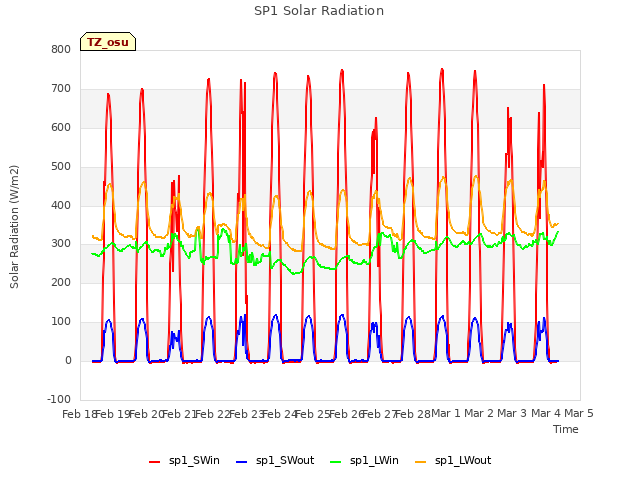The height and width of the screenshot is (480, 640).
Task: Click the 800 y-axis tick label
Action: (61, 50)
